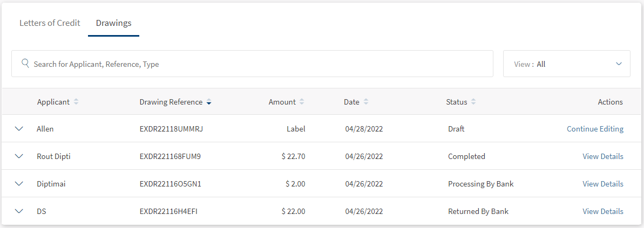644x228 pixels.
Task: Expand the DS row chevron
Action: 19,211
